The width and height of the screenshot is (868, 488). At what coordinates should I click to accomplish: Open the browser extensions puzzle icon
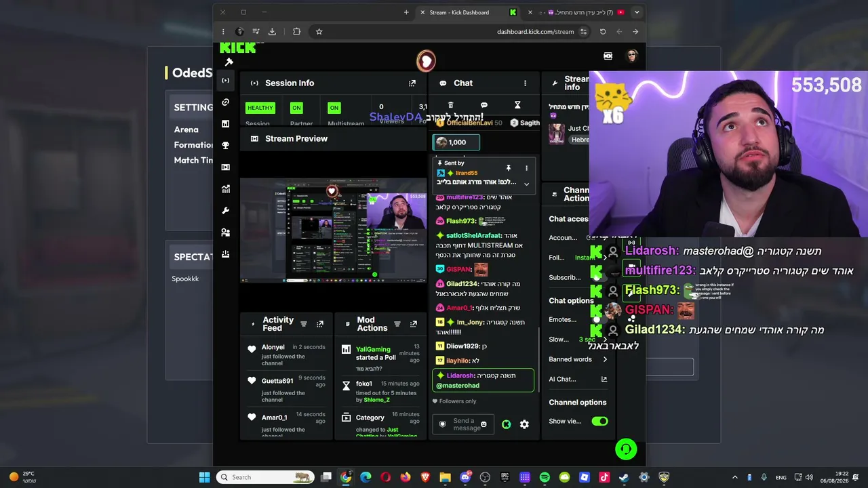tap(297, 31)
